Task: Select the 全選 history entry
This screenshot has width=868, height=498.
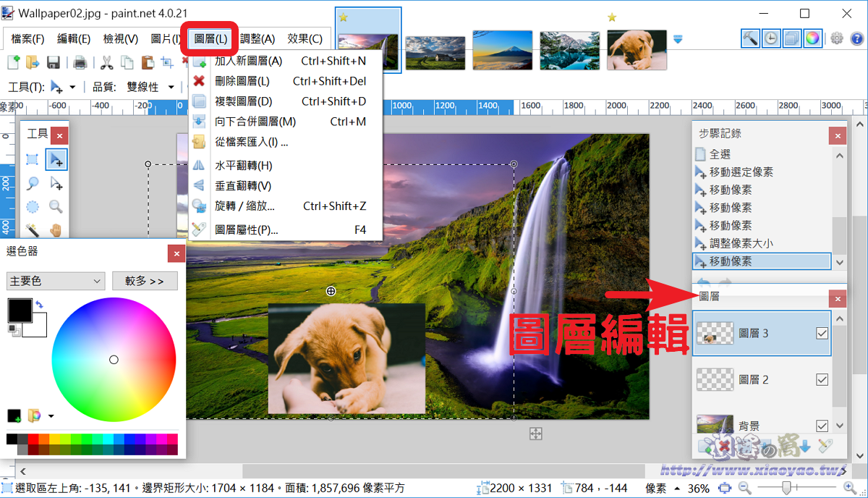Action: tap(762, 154)
